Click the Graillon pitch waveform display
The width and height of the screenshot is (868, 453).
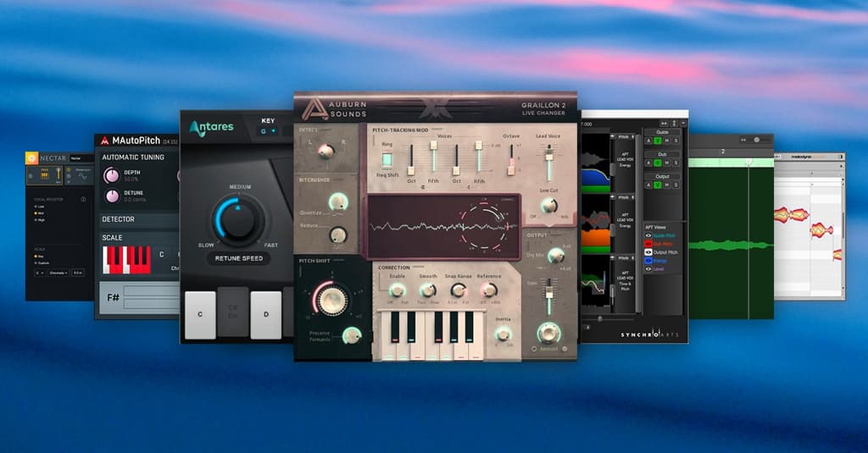coord(442,226)
